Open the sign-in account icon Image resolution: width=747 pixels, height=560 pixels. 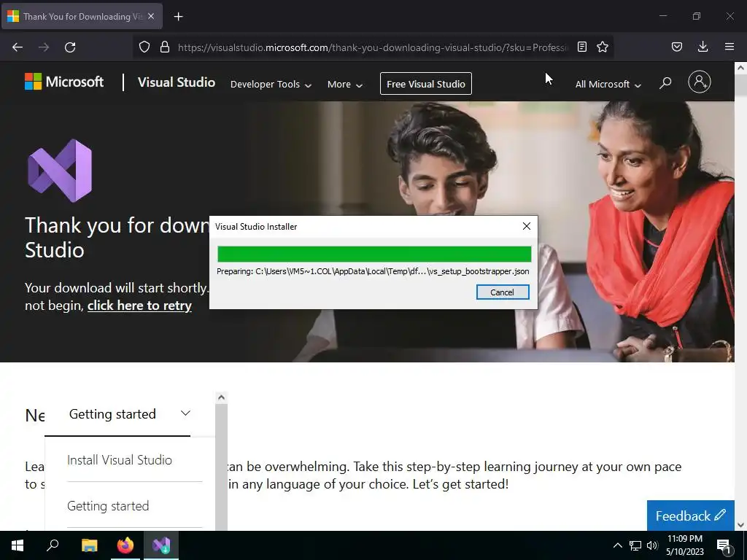(700, 82)
